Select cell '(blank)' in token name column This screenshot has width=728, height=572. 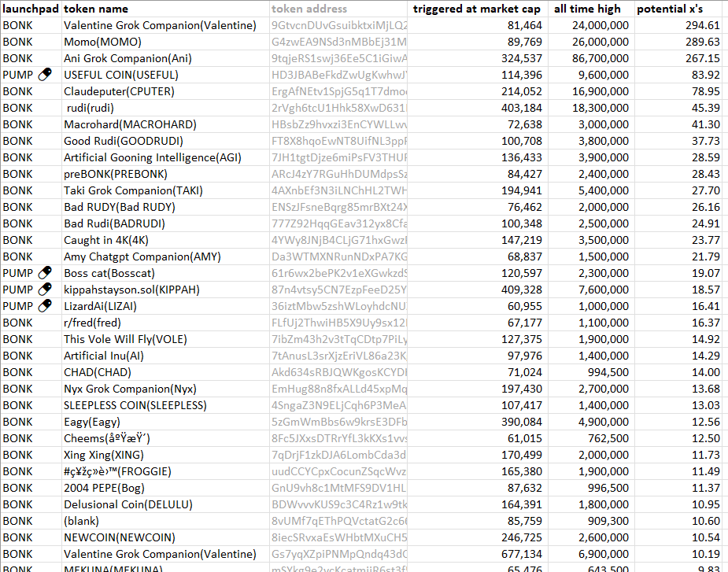click(165, 521)
